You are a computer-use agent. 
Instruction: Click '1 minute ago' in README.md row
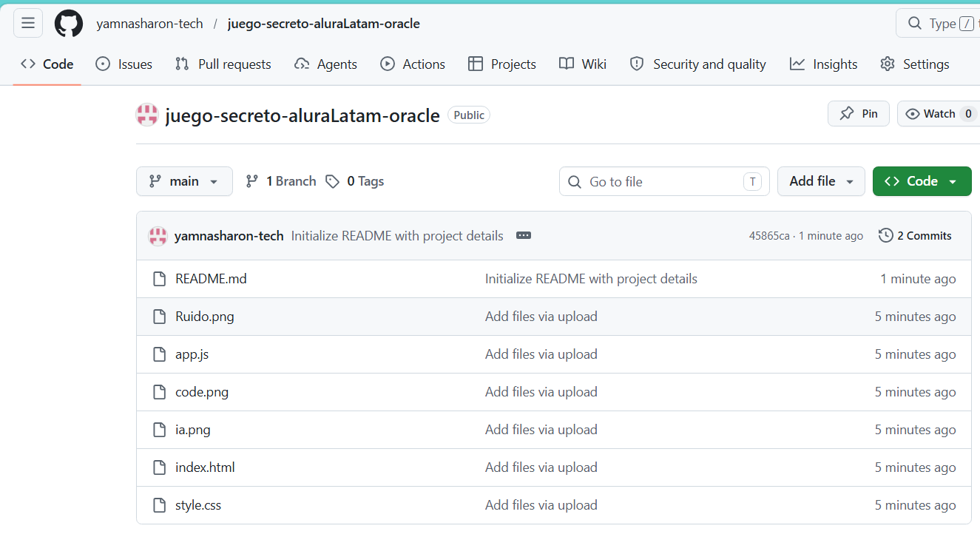point(918,279)
